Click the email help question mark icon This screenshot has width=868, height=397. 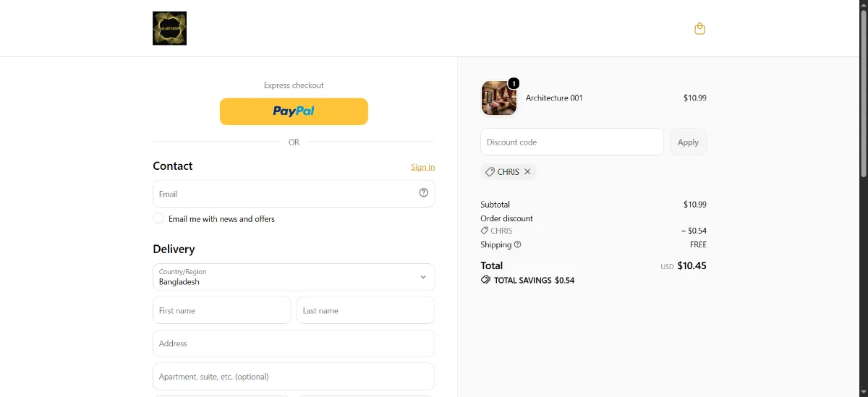click(424, 193)
